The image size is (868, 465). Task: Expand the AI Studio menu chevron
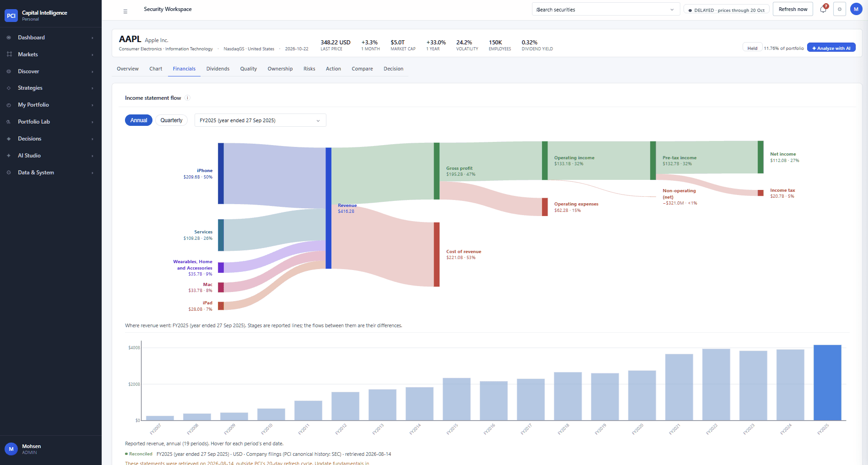(x=92, y=156)
